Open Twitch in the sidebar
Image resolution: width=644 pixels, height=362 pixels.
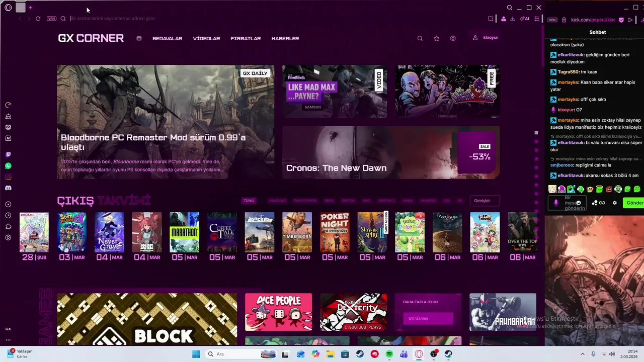point(8,155)
